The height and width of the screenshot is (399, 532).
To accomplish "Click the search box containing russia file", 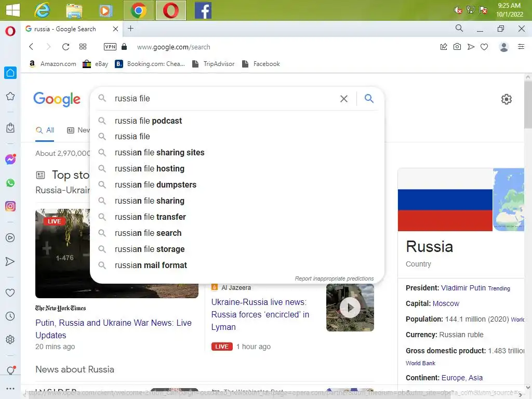I will point(224,98).
